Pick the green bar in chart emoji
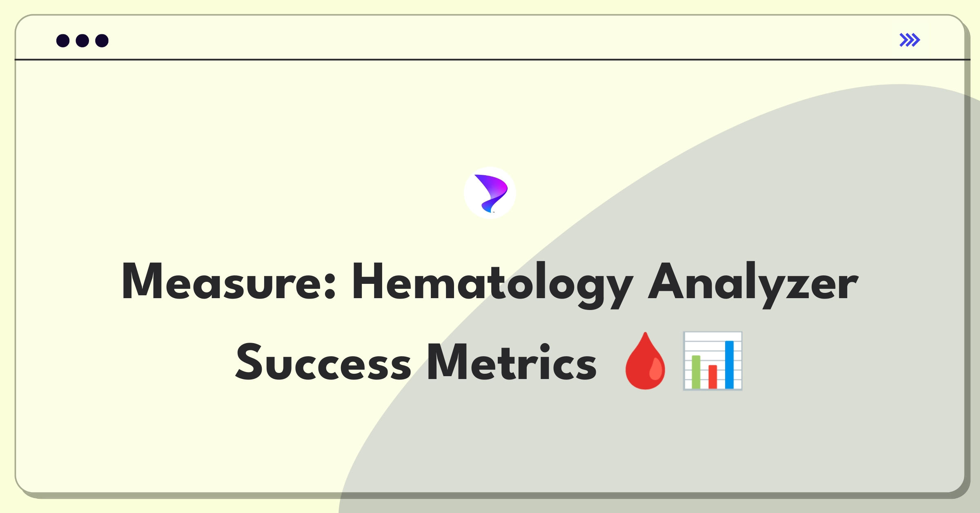The height and width of the screenshot is (513, 980). 696,372
